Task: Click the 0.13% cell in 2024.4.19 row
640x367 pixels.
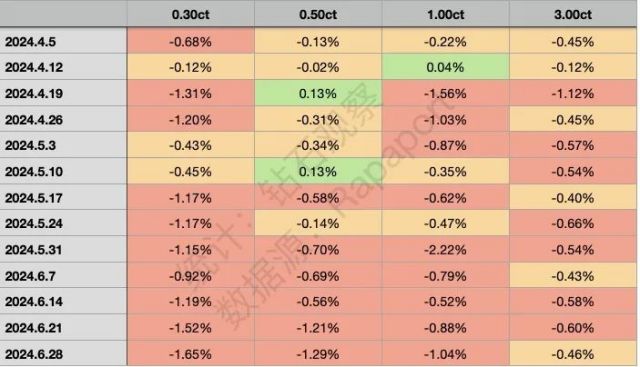Action: pos(318,93)
